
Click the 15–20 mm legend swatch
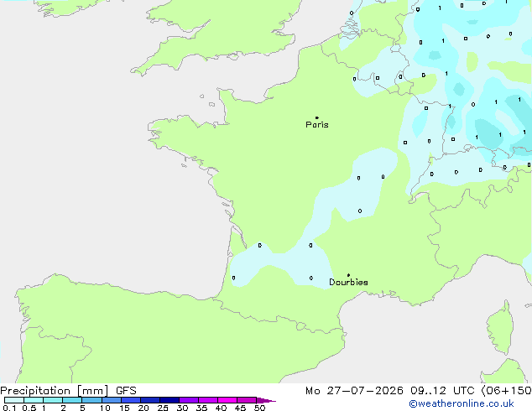coord(131,400)
